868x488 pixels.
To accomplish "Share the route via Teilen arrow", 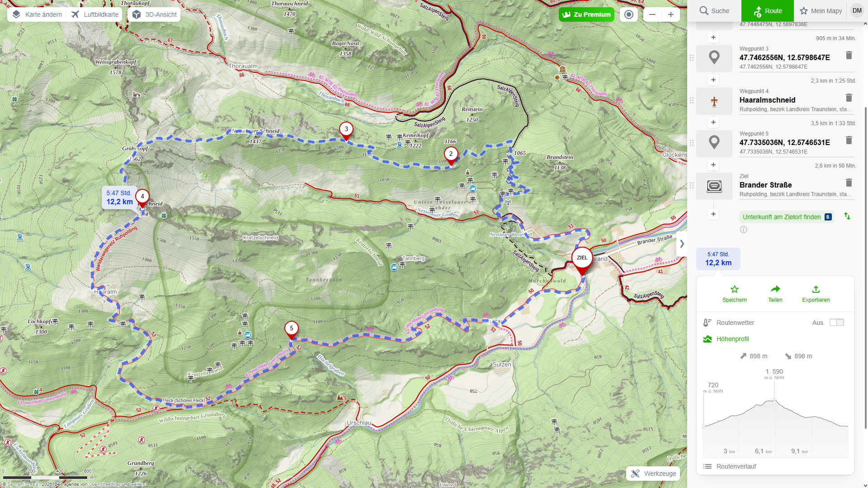I will click(x=775, y=294).
